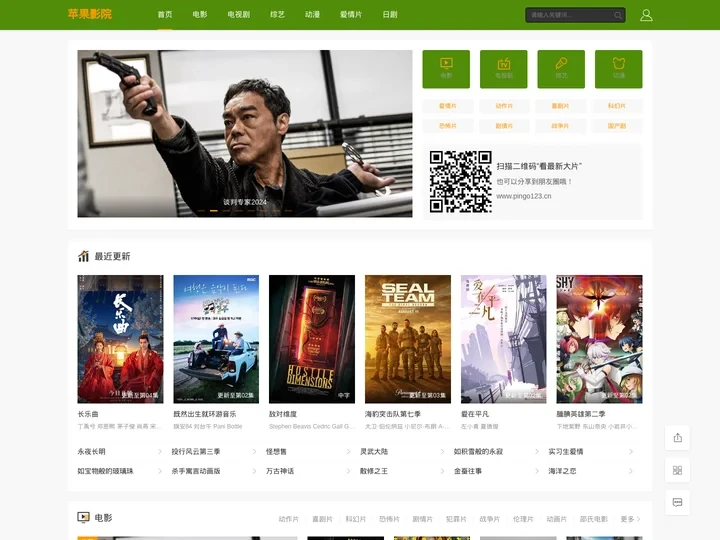Click 犯罪片 in 电影 section filters
Screen dimensions: 720x540
(456, 519)
